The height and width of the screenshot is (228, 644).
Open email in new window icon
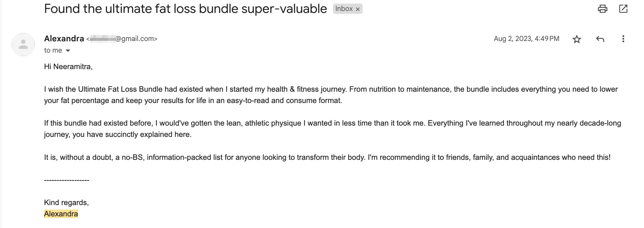pyautogui.click(x=623, y=9)
